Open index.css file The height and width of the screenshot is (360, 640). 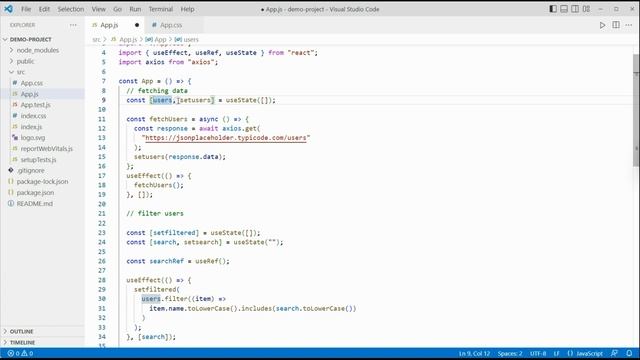33,116
